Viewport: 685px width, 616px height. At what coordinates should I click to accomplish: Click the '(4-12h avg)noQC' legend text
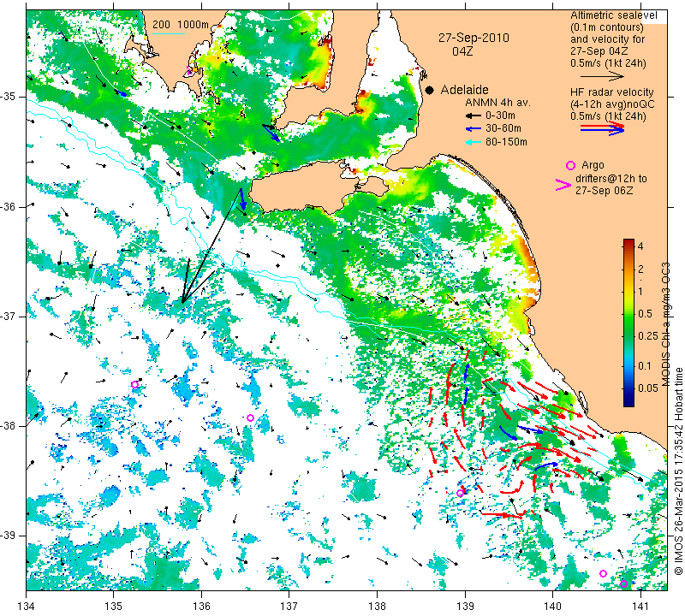tap(612, 104)
